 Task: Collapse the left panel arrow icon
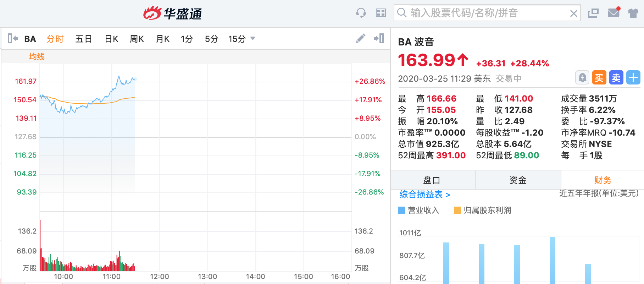[x=12, y=38]
